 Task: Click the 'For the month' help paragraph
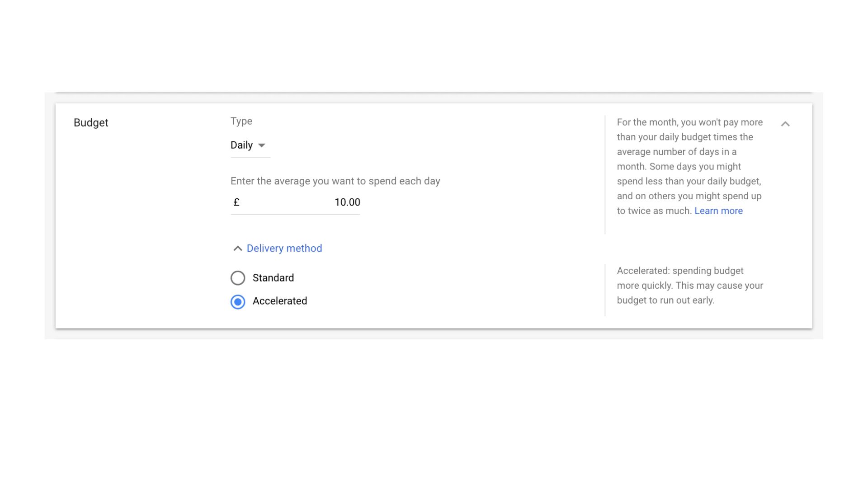(x=690, y=167)
